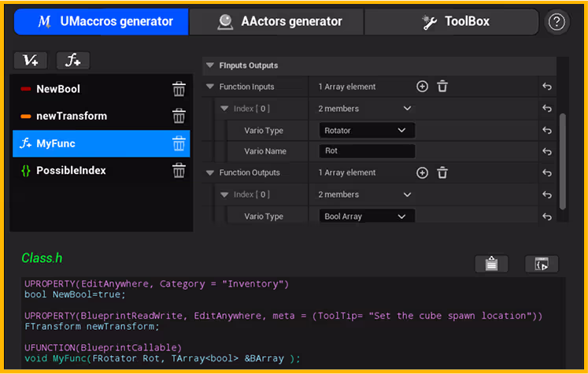Delete the PossibleIndex entry
Screen dimensions: 588x374
[179, 171]
